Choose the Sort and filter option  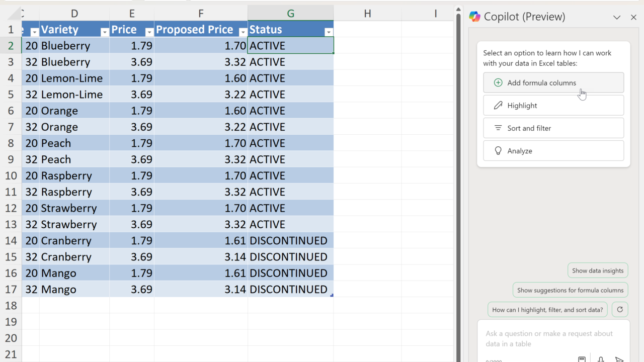pyautogui.click(x=553, y=128)
